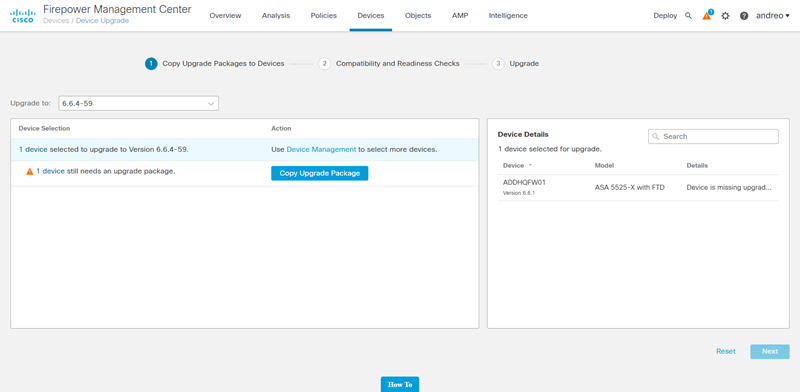Open the settings gear icon

[x=725, y=16]
